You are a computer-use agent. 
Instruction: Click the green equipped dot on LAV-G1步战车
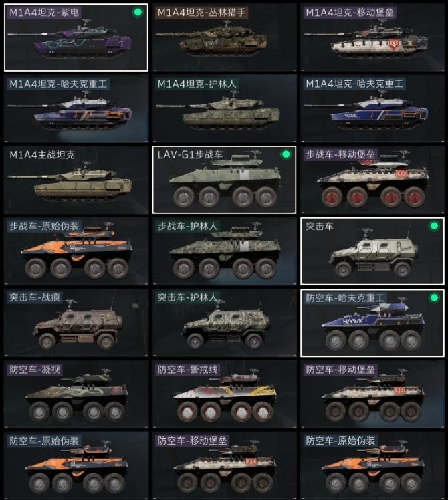pos(286,154)
